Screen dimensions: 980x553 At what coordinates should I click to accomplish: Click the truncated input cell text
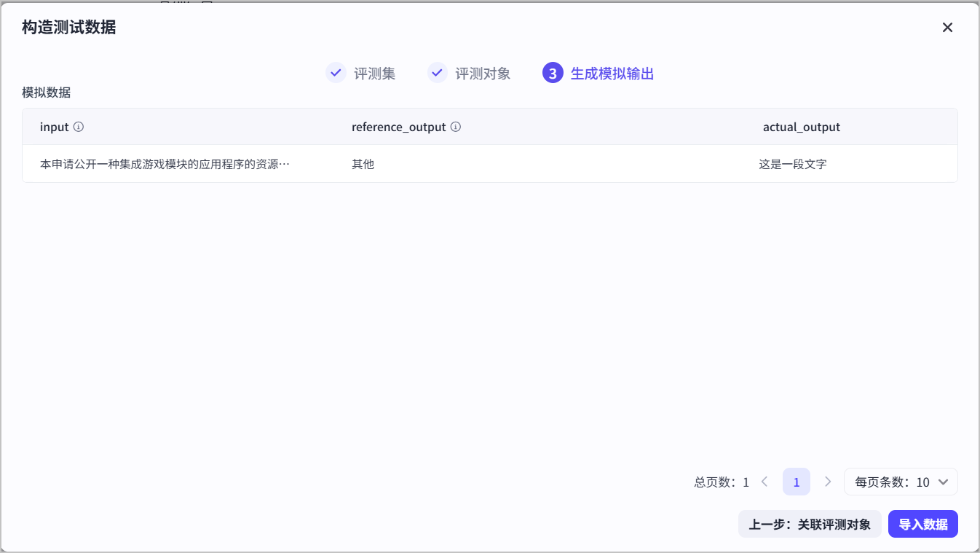(x=165, y=164)
